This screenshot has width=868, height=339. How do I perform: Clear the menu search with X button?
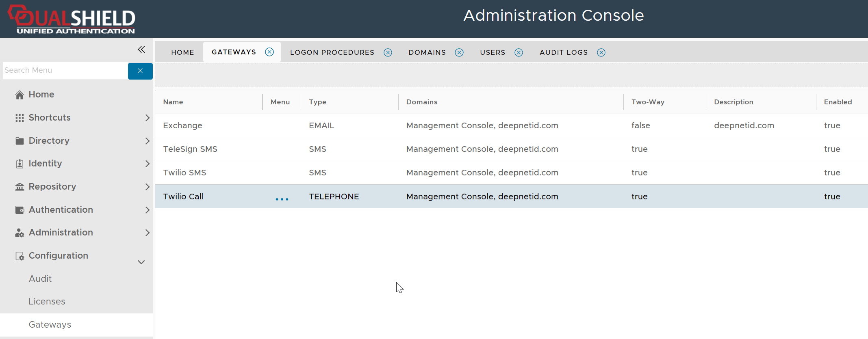point(140,71)
